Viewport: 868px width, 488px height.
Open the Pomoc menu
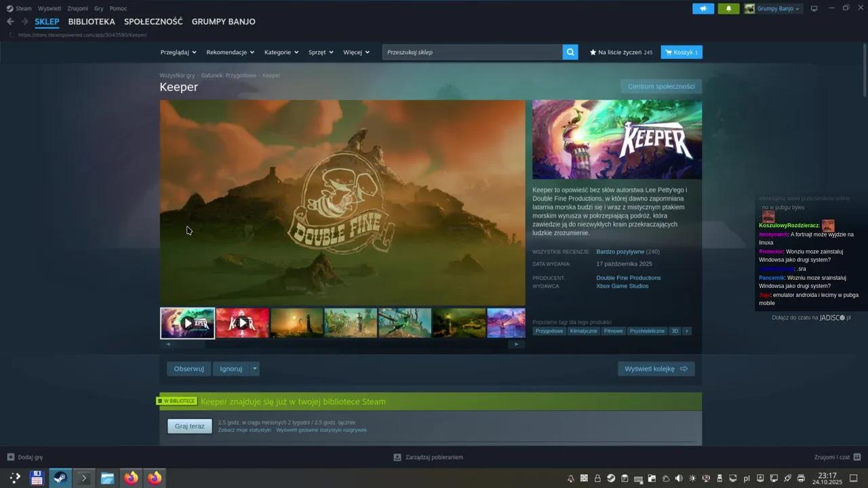click(x=119, y=9)
